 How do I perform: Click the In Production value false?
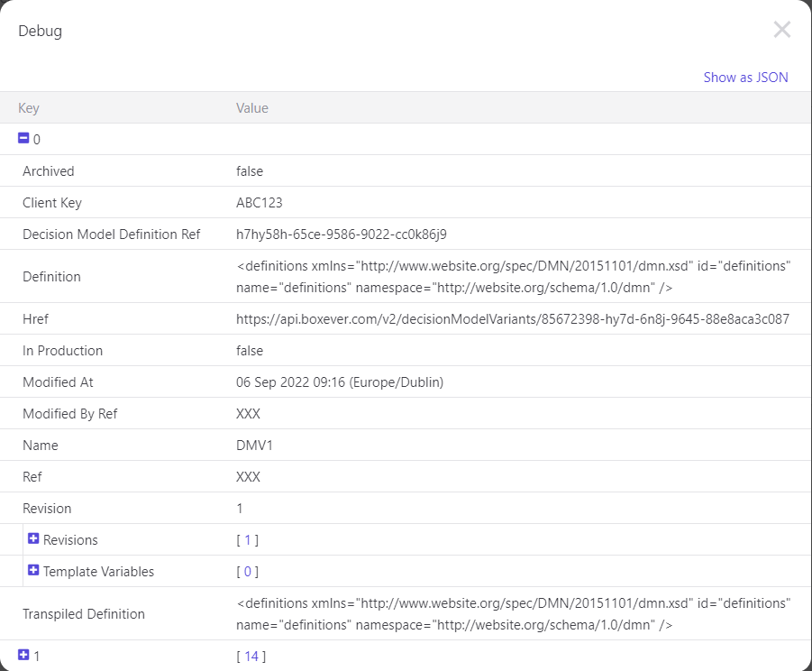pyautogui.click(x=250, y=350)
